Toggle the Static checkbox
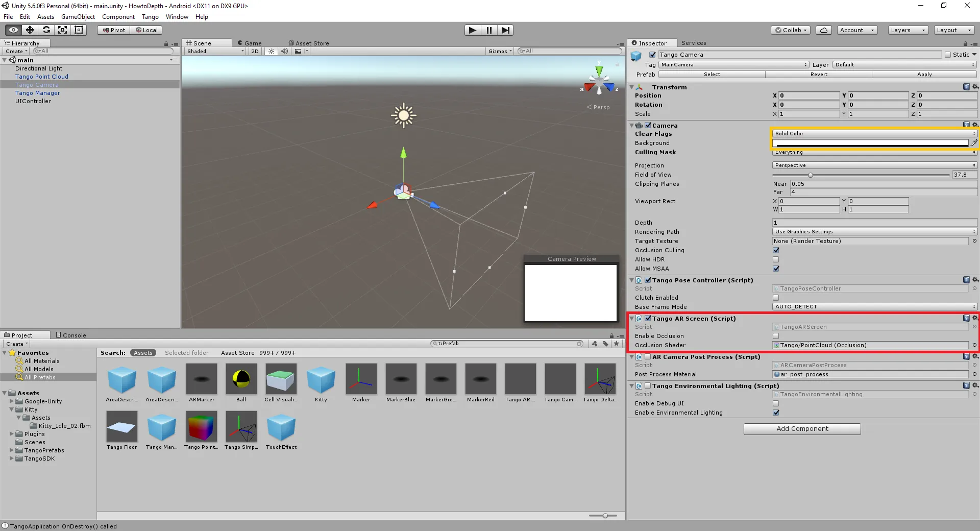The height and width of the screenshot is (531, 980). tap(948, 55)
